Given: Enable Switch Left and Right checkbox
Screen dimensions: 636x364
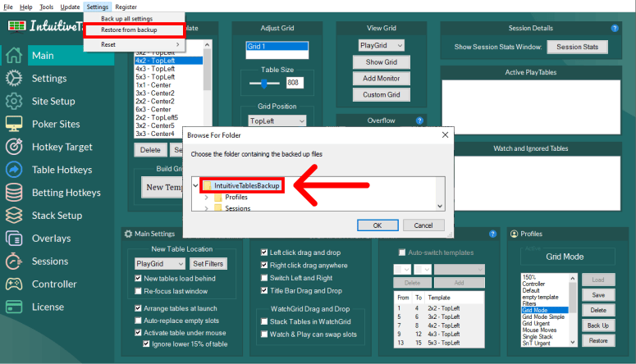Looking at the screenshot, I should (x=264, y=278).
